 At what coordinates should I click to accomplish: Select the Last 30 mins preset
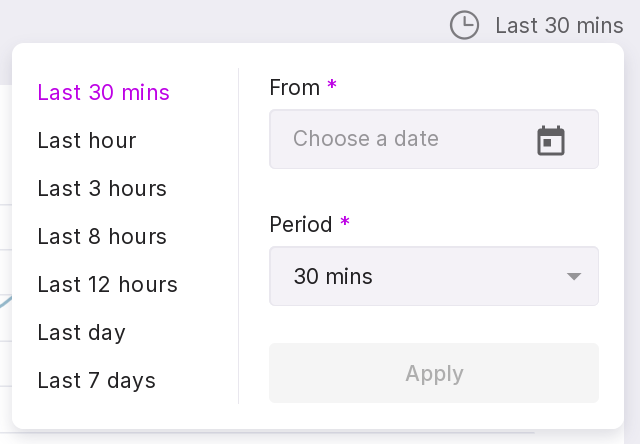[104, 92]
